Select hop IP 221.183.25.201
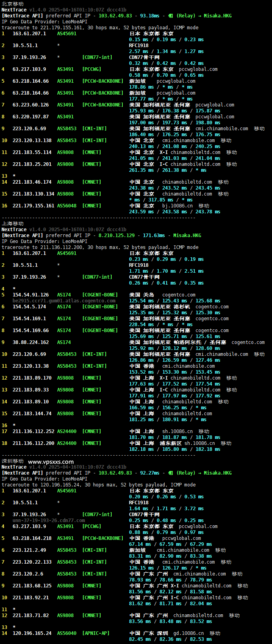Screen dimensions: 272x644 pos(32,164)
